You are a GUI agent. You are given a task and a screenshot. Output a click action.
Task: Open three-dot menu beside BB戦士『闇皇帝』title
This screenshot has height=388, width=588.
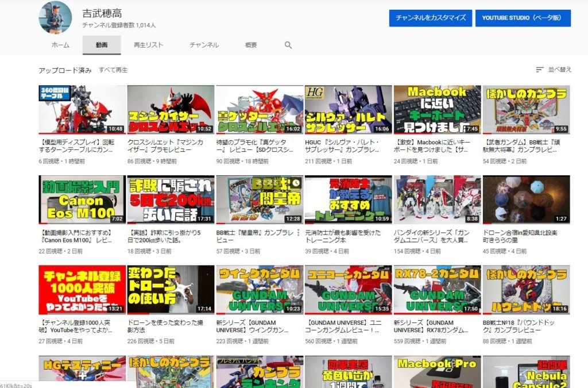point(298,233)
